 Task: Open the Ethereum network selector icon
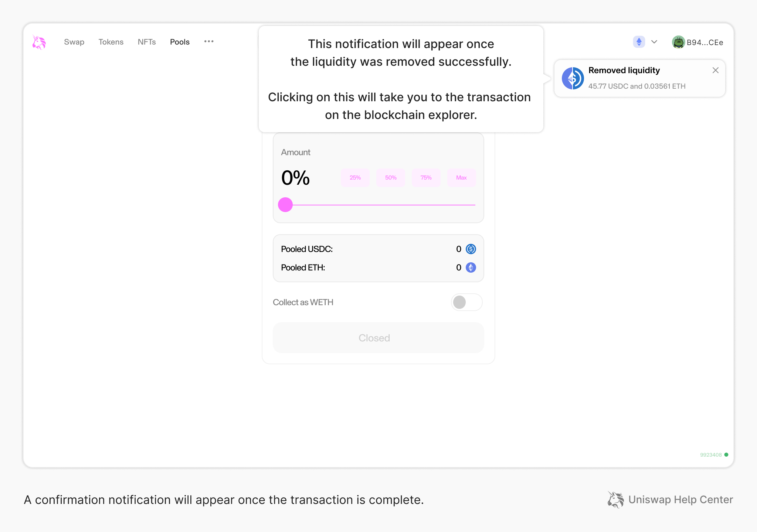(638, 42)
